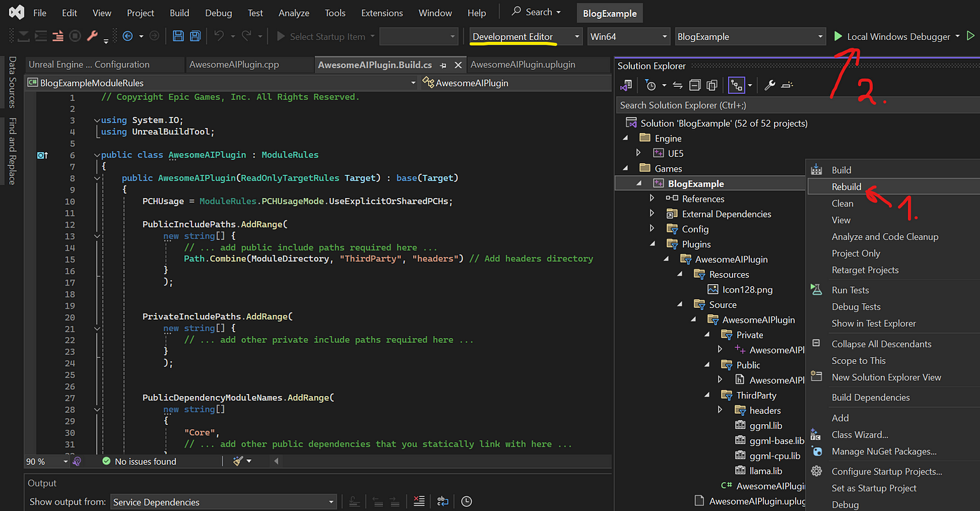The width and height of the screenshot is (980, 511).
Task: Click the orange wrench toolbar icon
Action: [92, 36]
